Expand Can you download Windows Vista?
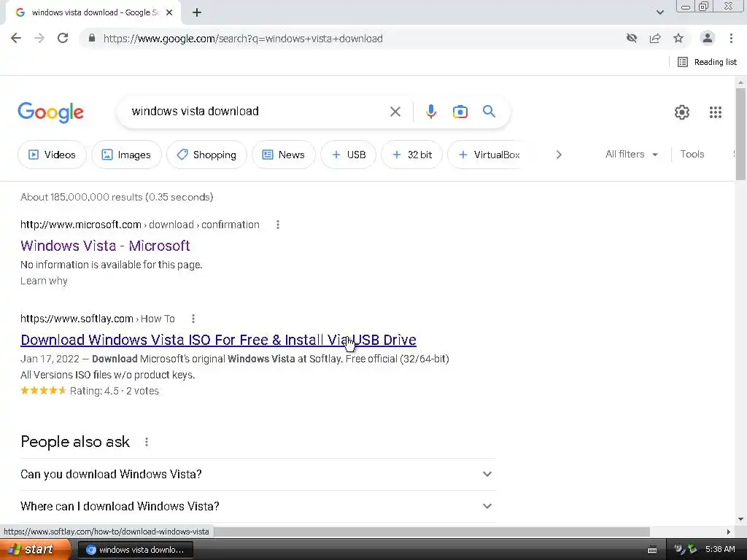The width and height of the screenshot is (747, 560). [x=258, y=474]
